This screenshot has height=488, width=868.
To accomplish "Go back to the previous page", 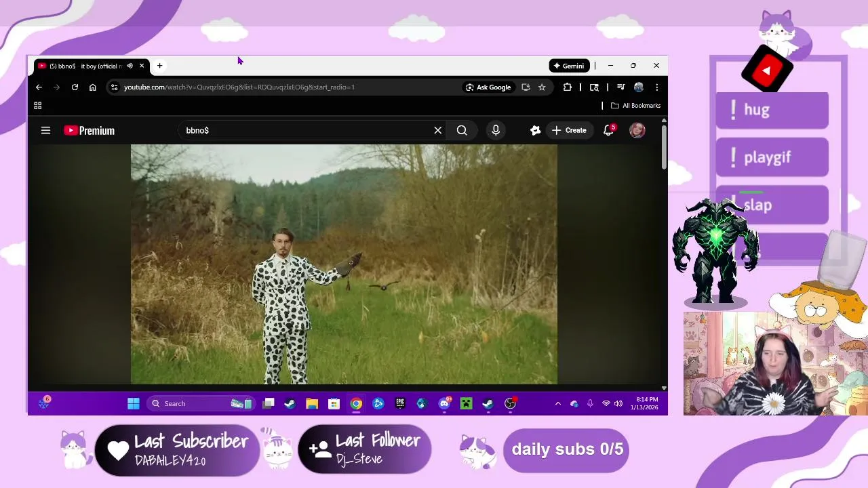I will (39, 87).
